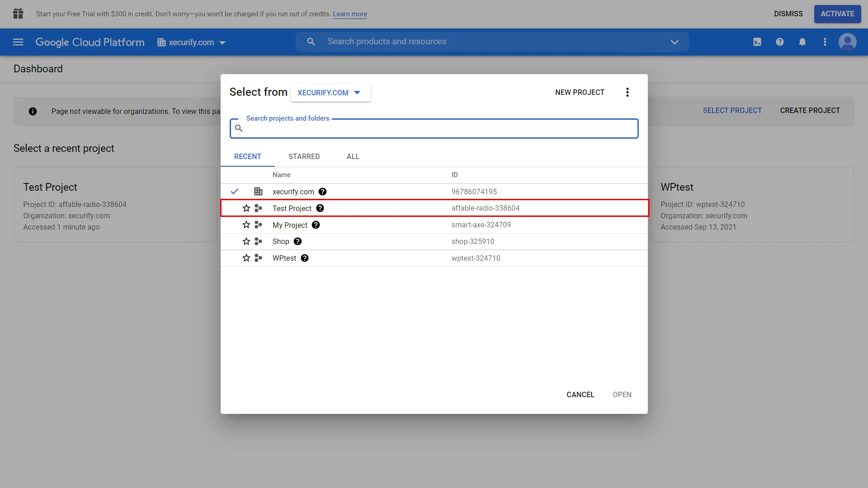Image resolution: width=868 pixels, height=488 pixels.
Task: Click ID smart-axe-324709 in the list
Action: 481,225
